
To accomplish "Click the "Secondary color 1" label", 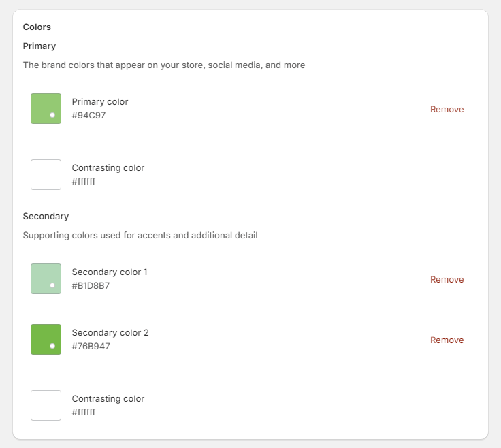I will [x=110, y=272].
